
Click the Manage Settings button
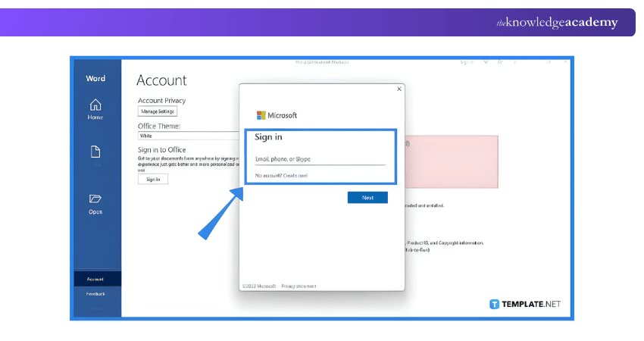coord(158,111)
